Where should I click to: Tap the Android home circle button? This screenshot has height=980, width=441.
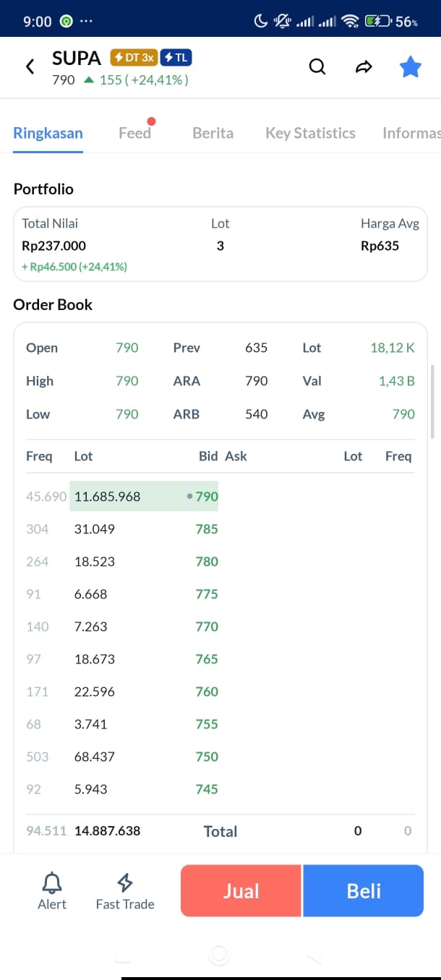tap(218, 955)
